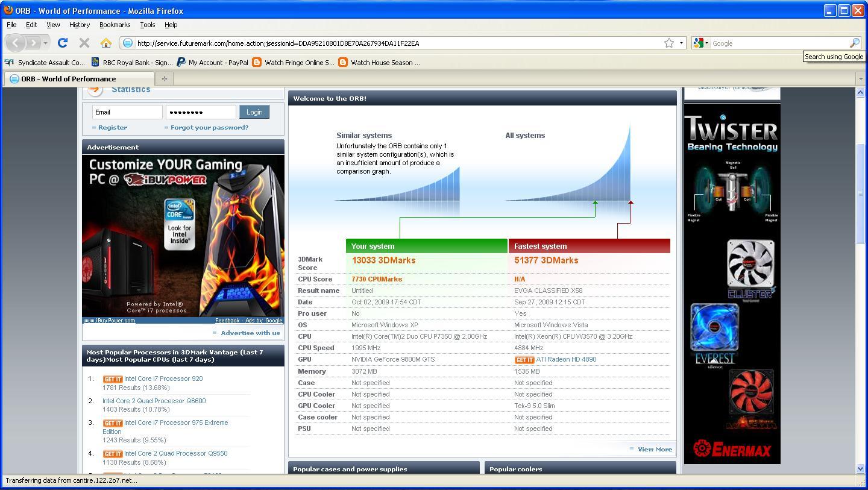Open Intel Core 2 Quad Processor Q6600 link
The width and height of the screenshot is (868, 490).
(154, 401)
